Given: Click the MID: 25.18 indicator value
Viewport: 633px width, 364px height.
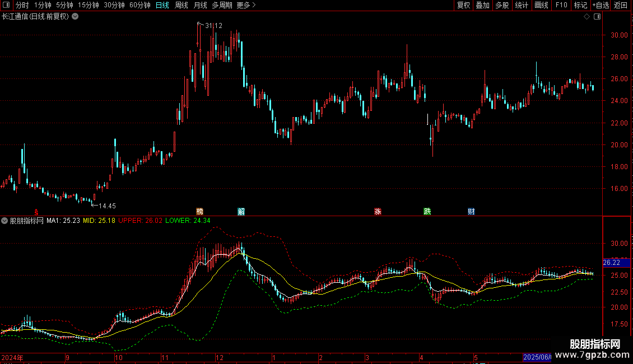Looking at the screenshot, I should coord(99,220).
